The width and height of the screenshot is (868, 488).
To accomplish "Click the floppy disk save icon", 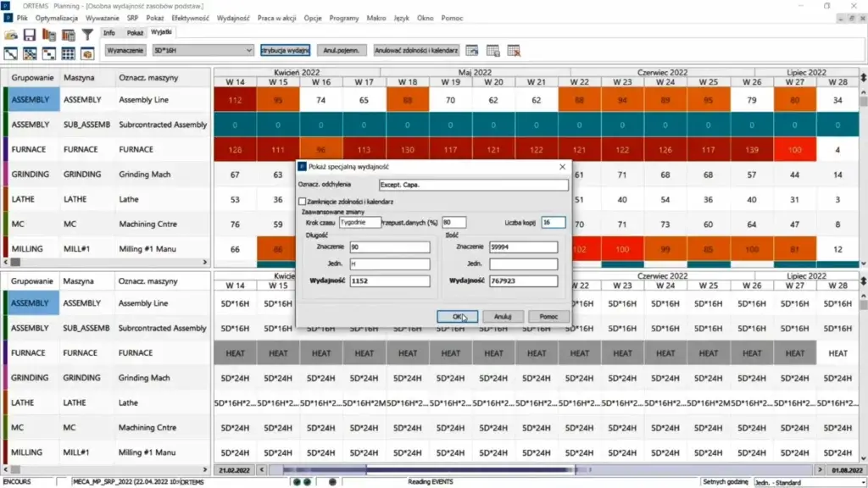I will coord(30,35).
